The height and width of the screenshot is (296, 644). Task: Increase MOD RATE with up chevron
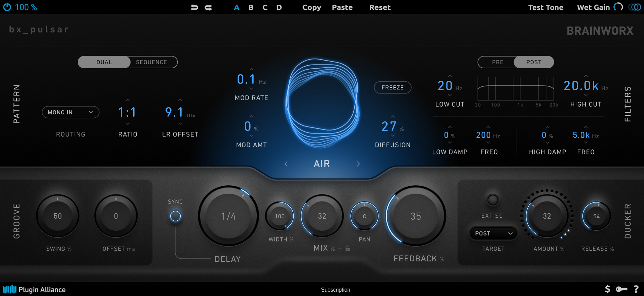tap(251, 70)
